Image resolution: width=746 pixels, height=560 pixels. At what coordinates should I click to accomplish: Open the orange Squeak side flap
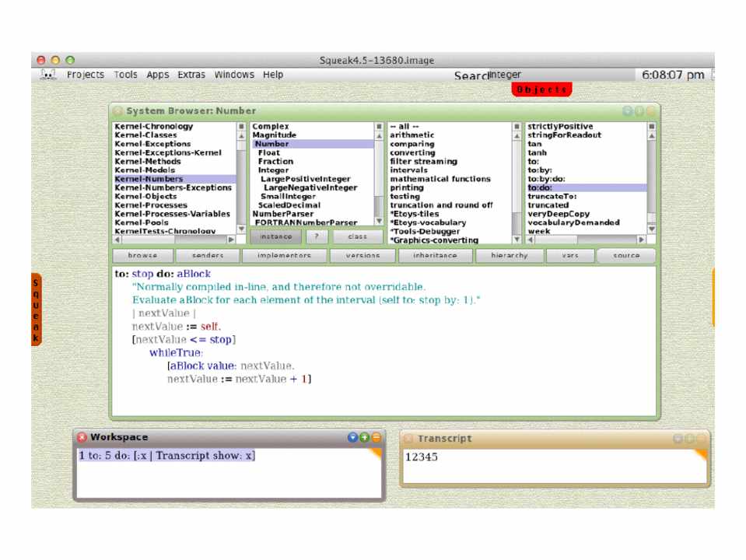tap(36, 310)
